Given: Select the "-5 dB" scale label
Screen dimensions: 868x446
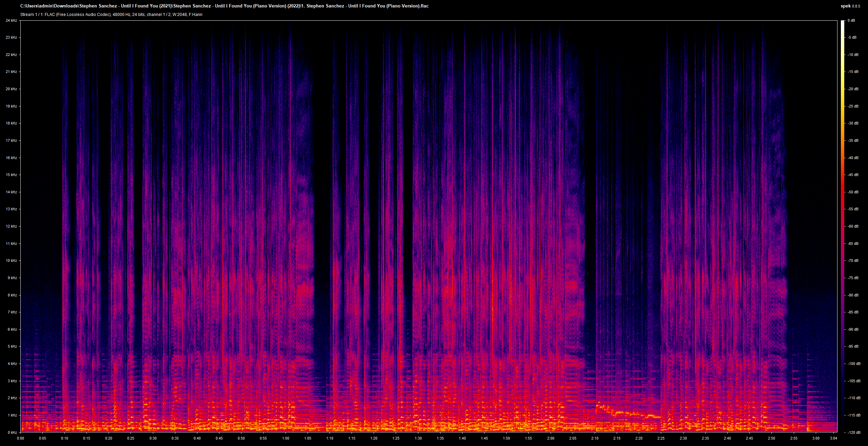Looking at the screenshot, I should 852,38.
